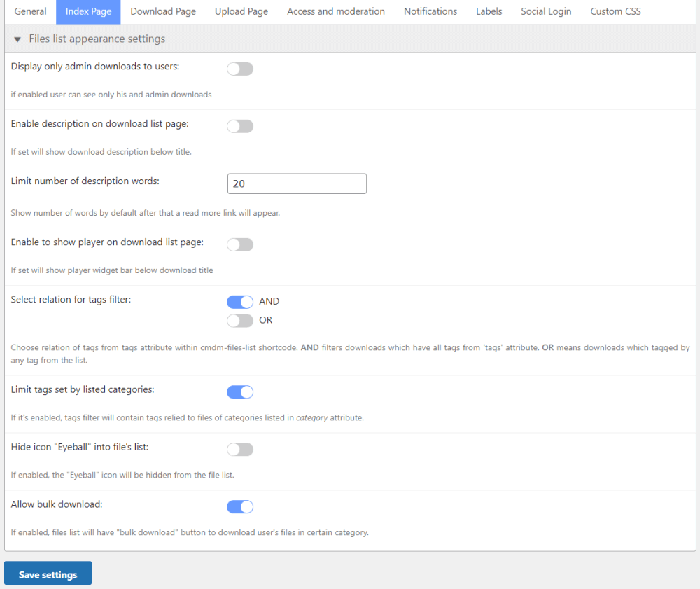This screenshot has height=589, width=700.
Task: Switch on the OR tags relation toggle
Action: coord(240,321)
